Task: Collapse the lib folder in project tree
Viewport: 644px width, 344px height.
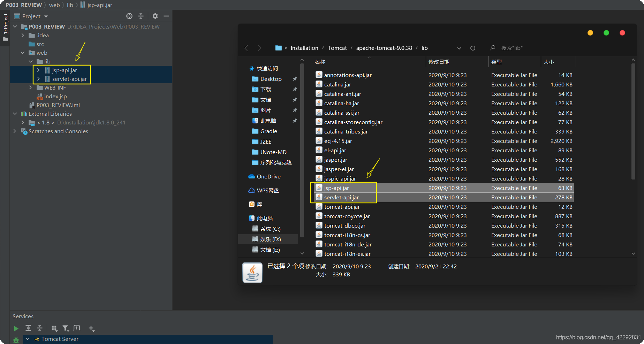Action: pos(31,61)
